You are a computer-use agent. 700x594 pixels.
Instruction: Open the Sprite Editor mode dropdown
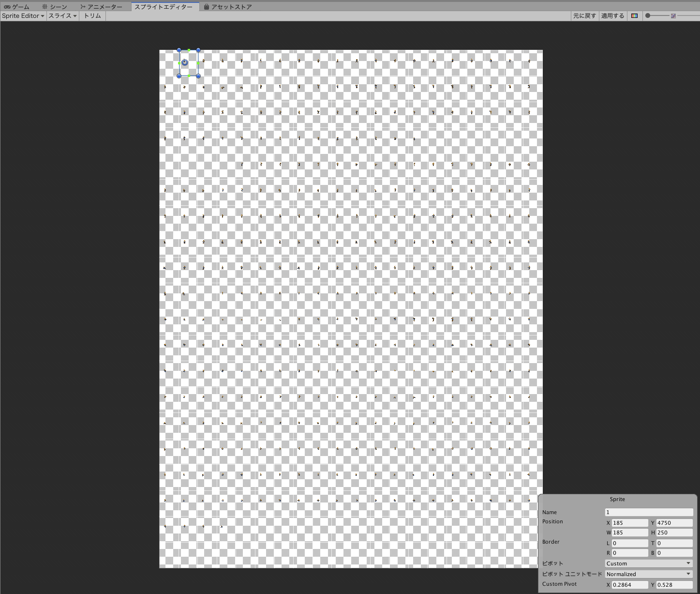23,16
